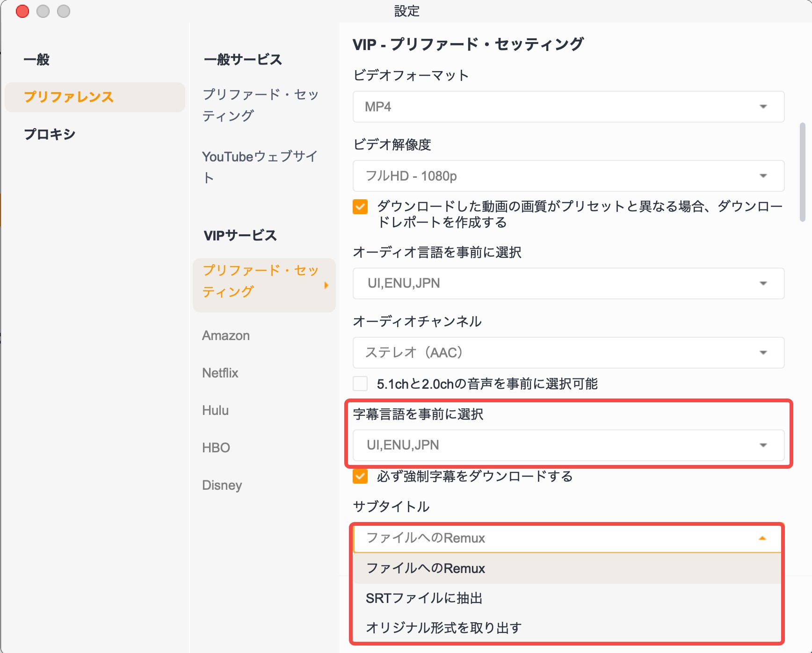The image size is (812, 653).
Task: Click the 一般サービス section heading
Action: point(243,59)
